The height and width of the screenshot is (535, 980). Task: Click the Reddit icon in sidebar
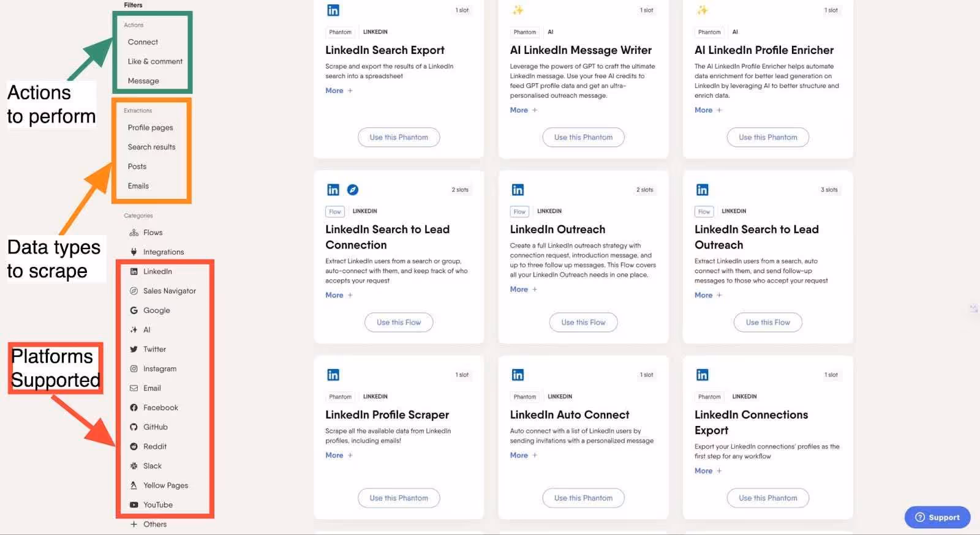[134, 447]
